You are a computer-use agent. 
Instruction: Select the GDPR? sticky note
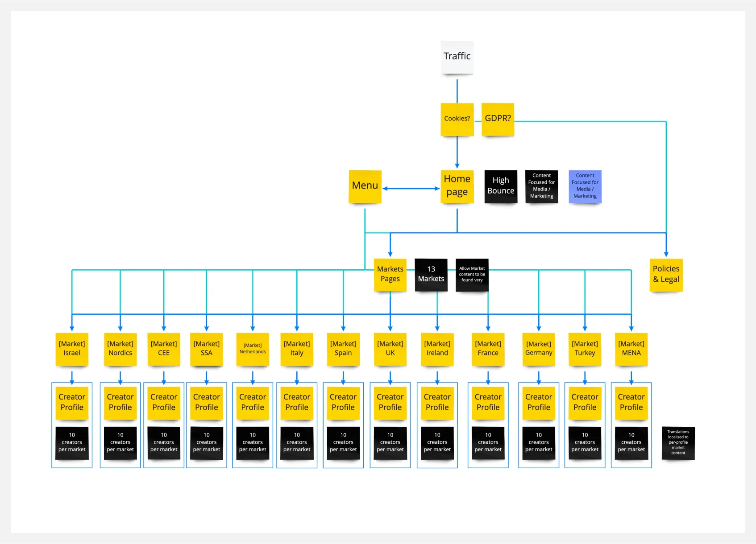498,120
